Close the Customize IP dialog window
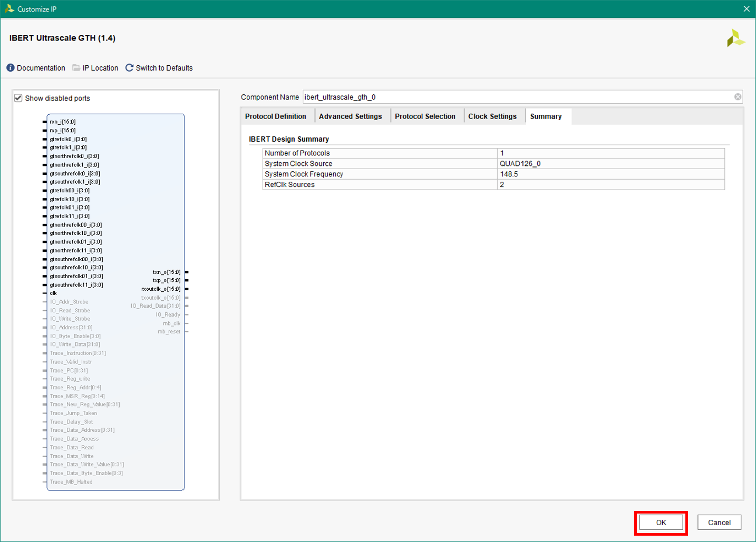Viewport: 756px width, 542px height. 747,9
